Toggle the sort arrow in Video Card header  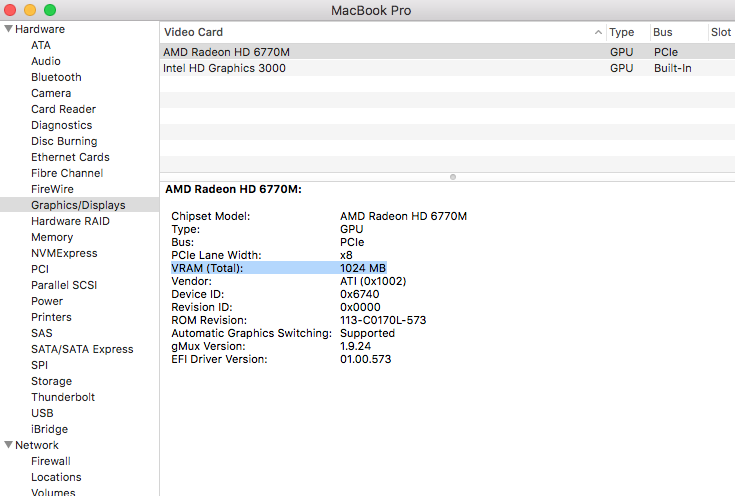[x=598, y=32]
